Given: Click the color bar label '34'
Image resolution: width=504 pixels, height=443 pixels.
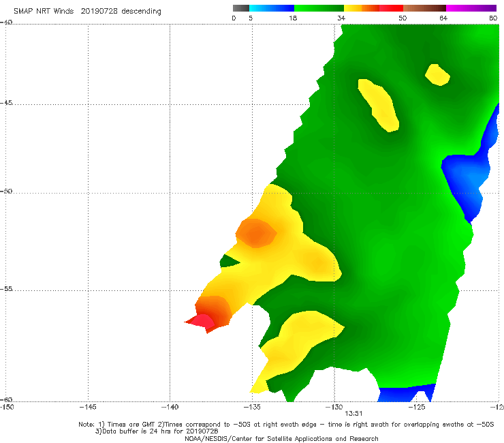Looking at the screenshot, I should 341,18.
